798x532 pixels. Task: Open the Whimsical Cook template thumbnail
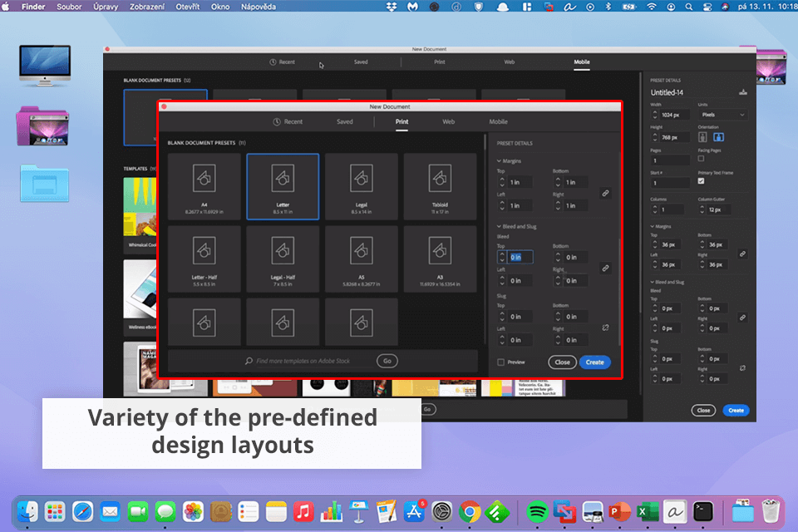pos(140,207)
